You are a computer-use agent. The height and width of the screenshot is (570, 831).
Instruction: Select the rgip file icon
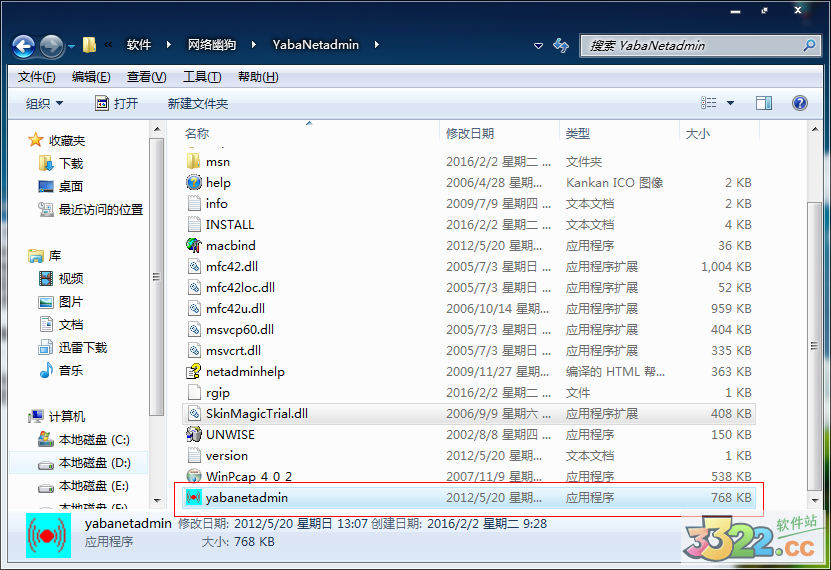coord(194,393)
